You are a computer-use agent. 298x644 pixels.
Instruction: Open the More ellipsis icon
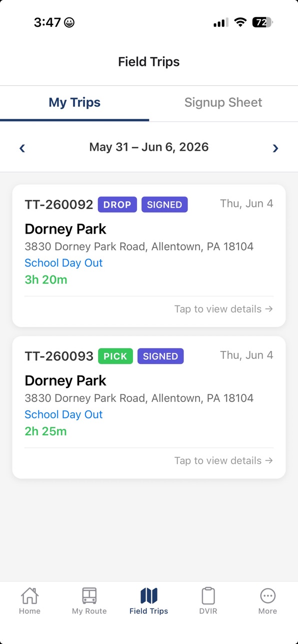[267, 596]
